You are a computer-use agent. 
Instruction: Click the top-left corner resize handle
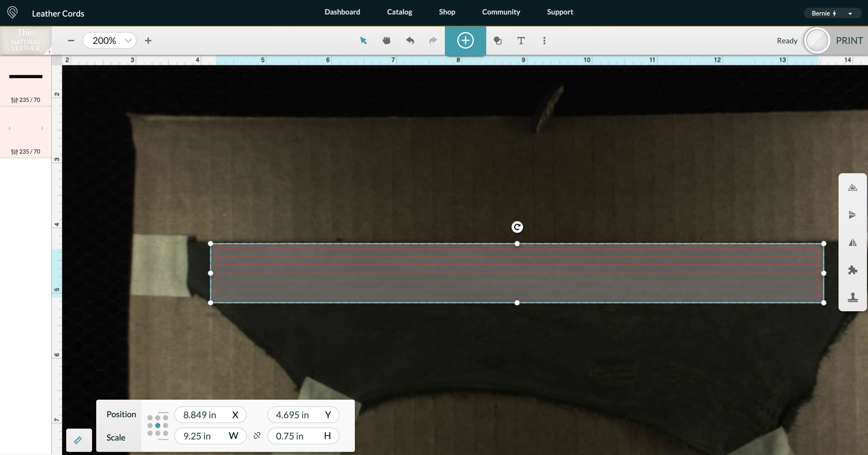click(211, 244)
